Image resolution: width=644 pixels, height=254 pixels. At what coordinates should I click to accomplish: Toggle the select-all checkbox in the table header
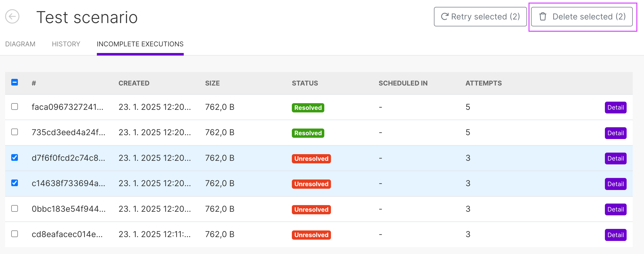tap(15, 82)
